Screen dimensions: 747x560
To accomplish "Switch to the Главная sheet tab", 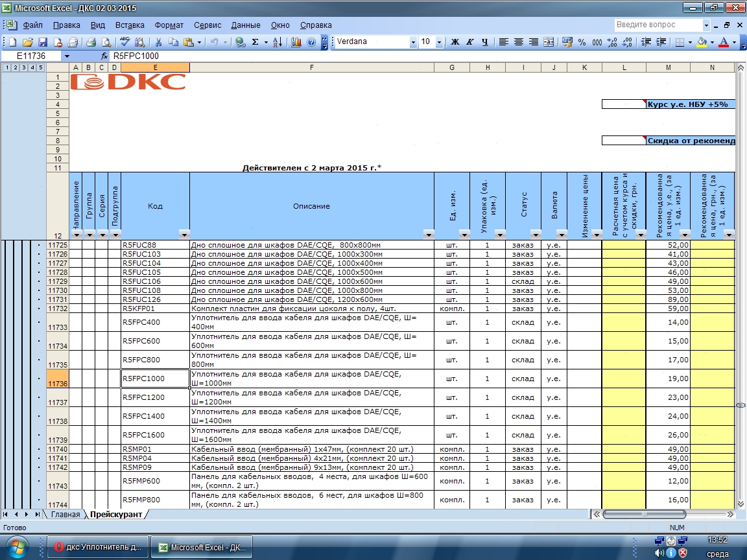I will point(65,514).
